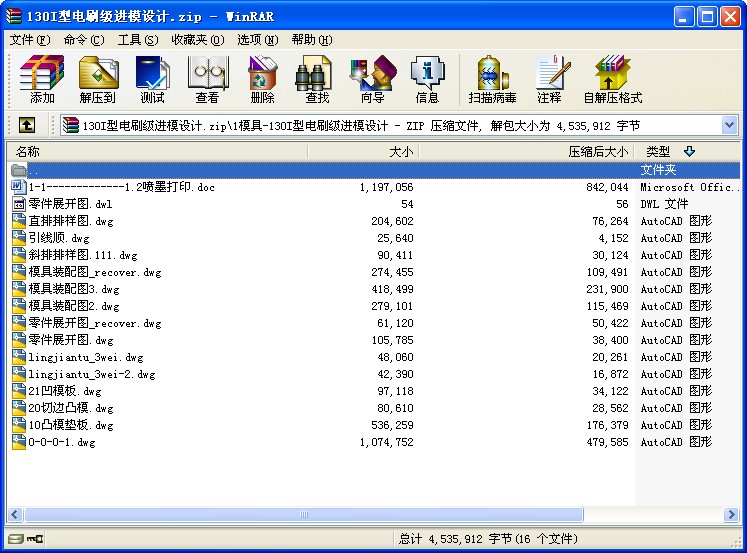Click size value 1,074,752
This screenshot has width=747, height=553.
point(386,442)
